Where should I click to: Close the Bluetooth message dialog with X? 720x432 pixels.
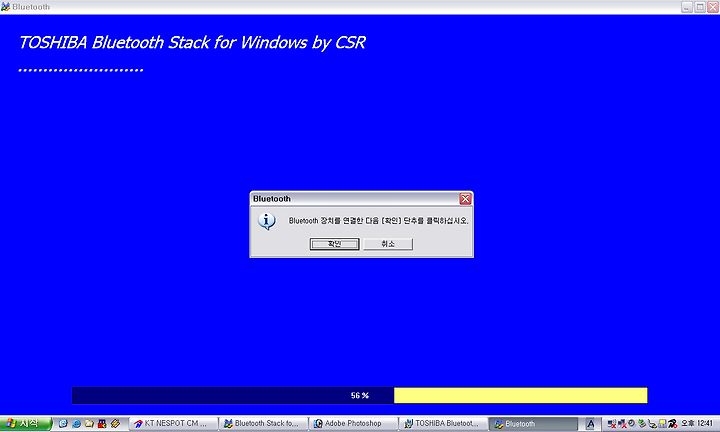tap(465, 199)
